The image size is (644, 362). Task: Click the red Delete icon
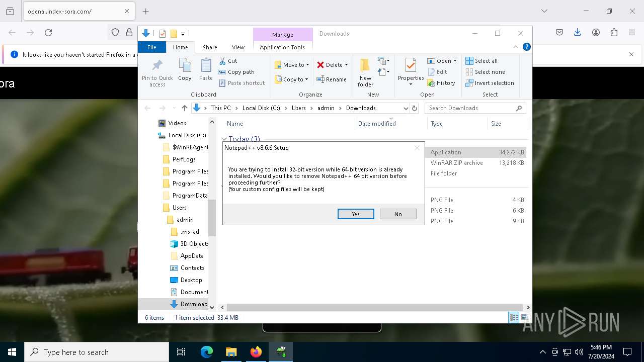[x=320, y=65]
